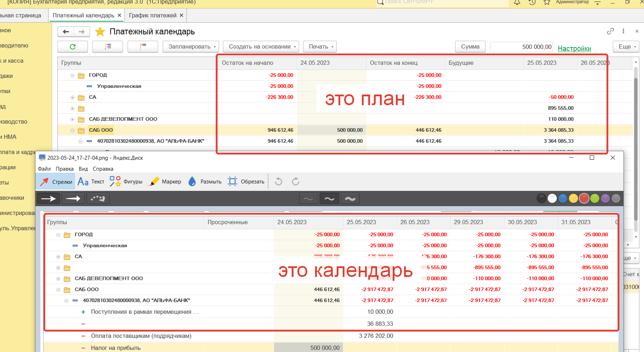Select the Обрезать crop tool
This screenshot has width=644, height=352.
coord(246,182)
